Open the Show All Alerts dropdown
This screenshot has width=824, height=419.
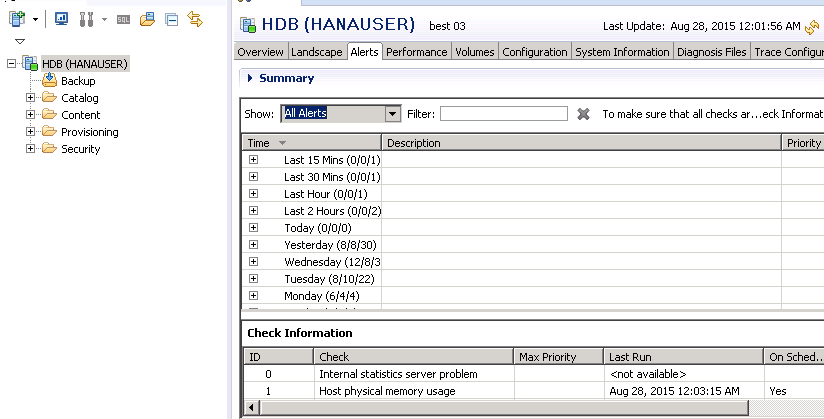pos(392,114)
